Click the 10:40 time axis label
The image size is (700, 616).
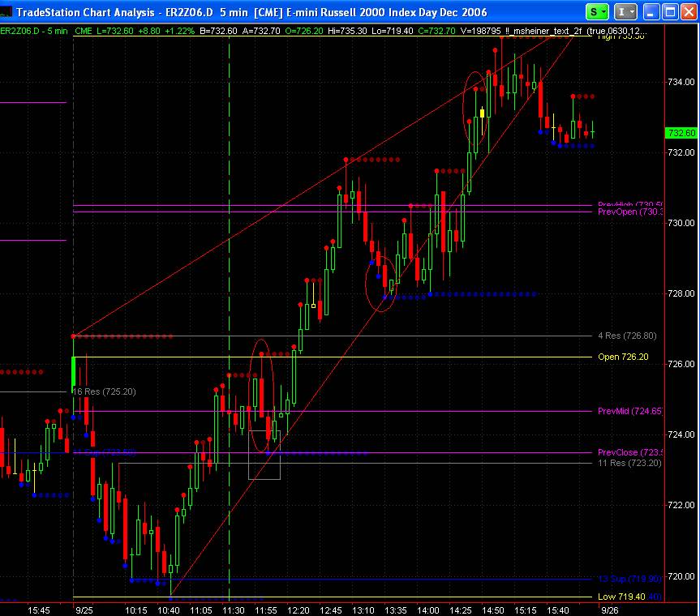(169, 610)
